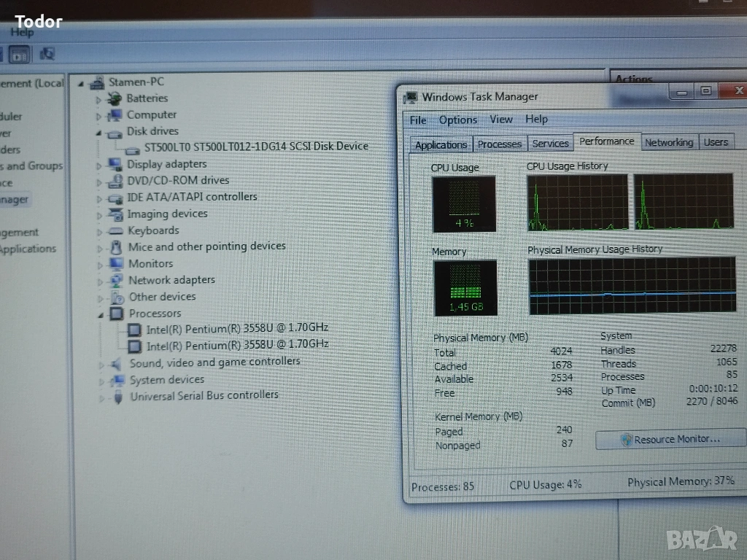This screenshot has width=747, height=560.
Task: Collapse the Processors tree node
Action: click(100, 314)
